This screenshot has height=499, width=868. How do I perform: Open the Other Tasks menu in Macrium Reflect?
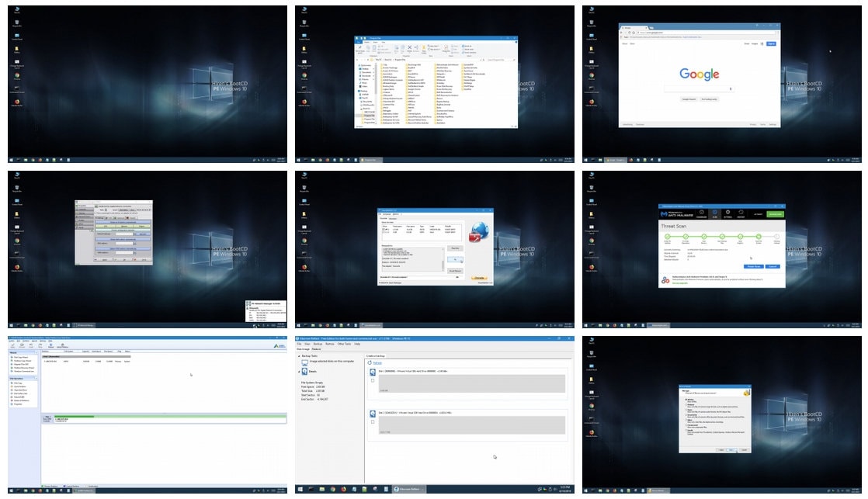pyautogui.click(x=343, y=344)
